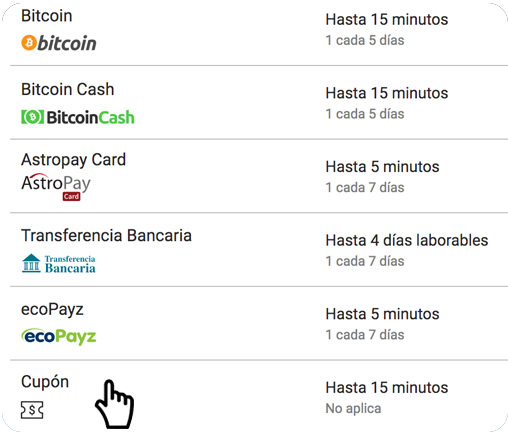Select the Transferencia Bancaria title text

(106, 235)
